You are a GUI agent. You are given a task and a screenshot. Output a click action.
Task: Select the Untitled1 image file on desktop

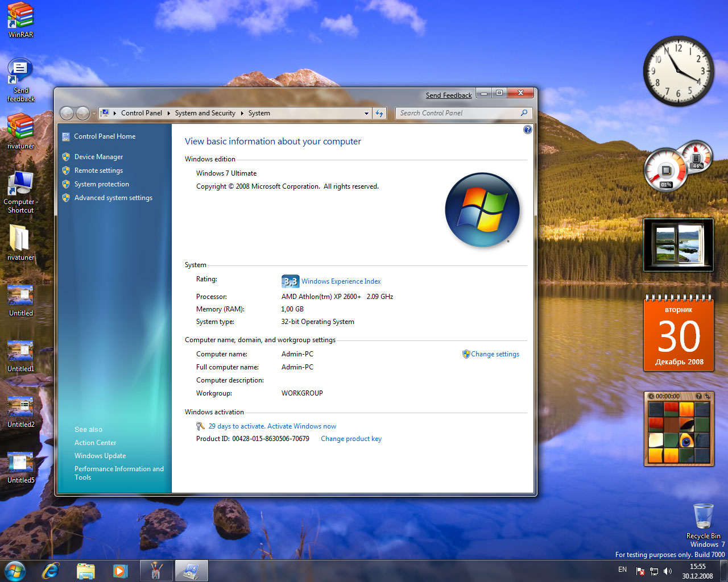pyautogui.click(x=21, y=355)
